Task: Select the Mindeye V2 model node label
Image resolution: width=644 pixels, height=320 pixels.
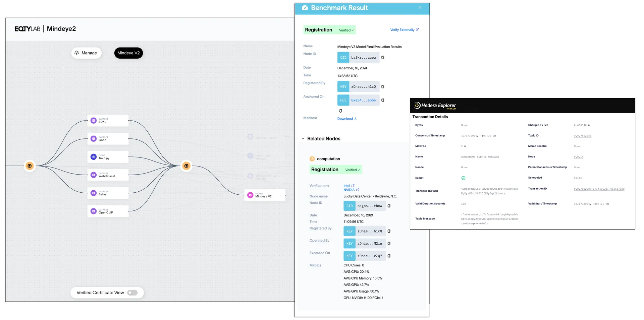Action: (263, 196)
